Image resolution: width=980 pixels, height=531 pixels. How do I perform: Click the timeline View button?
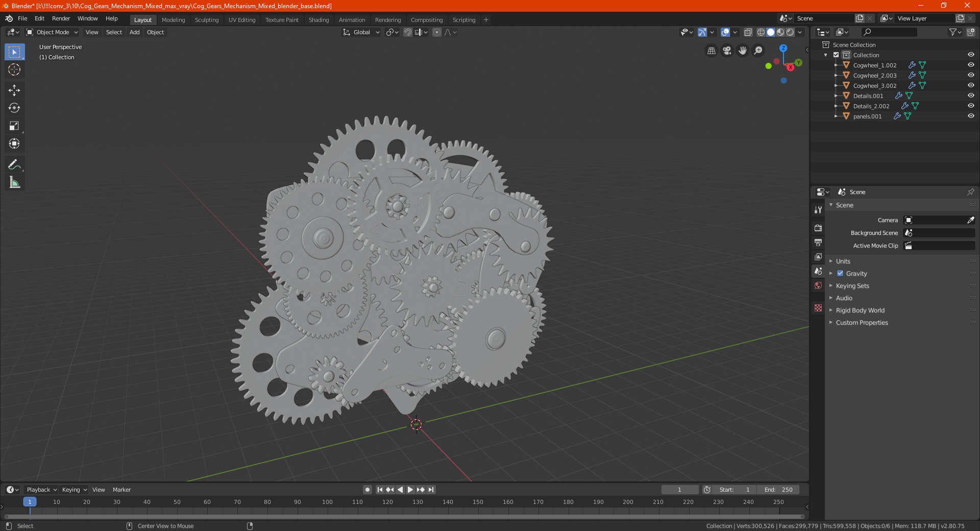point(99,490)
